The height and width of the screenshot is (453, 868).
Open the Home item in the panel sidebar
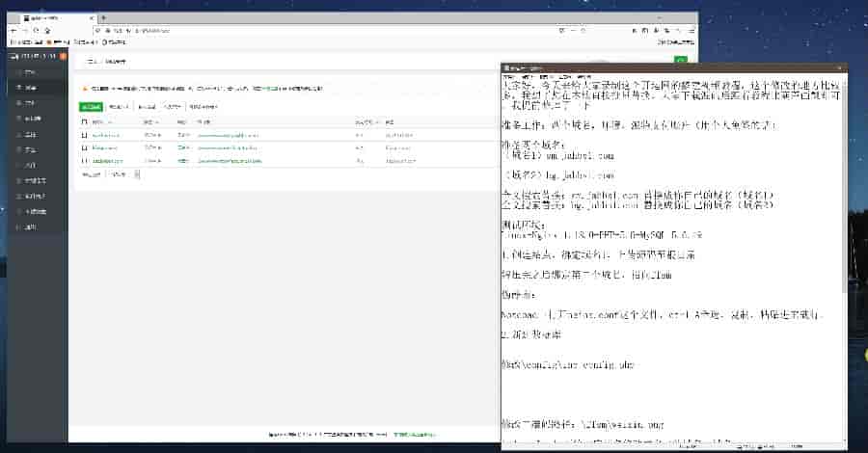(x=29, y=72)
